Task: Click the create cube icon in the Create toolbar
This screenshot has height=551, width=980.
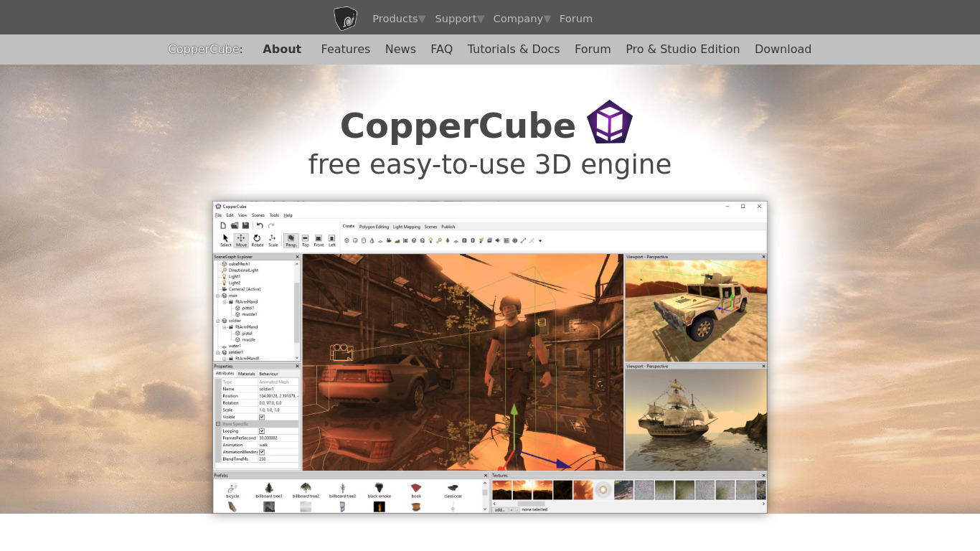Action: pyautogui.click(x=347, y=240)
